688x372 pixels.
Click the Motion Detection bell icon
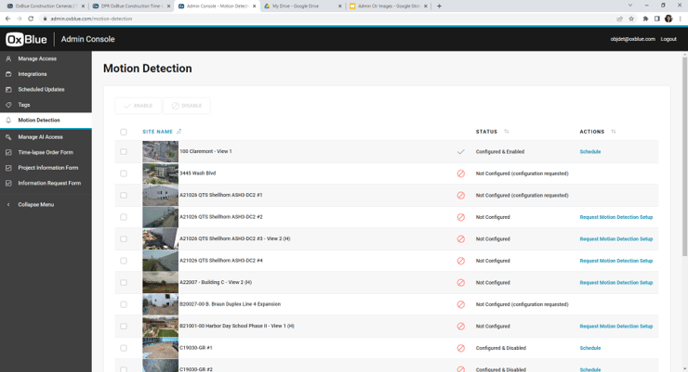(x=8, y=120)
